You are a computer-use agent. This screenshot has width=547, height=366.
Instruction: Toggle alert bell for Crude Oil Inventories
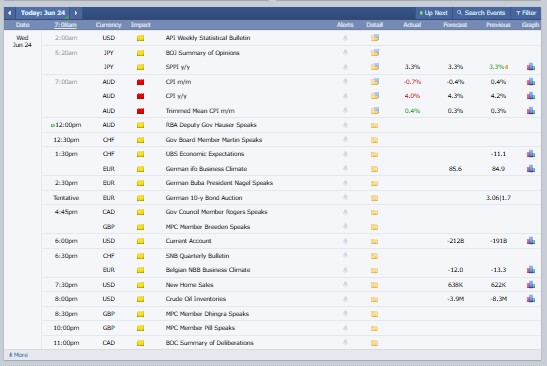tap(345, 299)
